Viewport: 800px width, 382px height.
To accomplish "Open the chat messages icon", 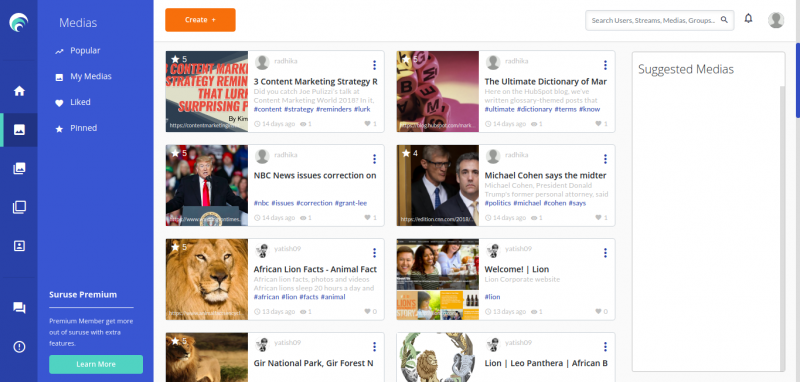I will 19,308.
